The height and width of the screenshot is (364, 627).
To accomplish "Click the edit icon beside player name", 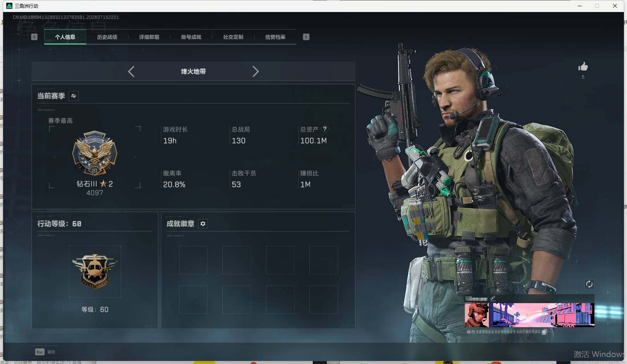I will tap(493, 298).
